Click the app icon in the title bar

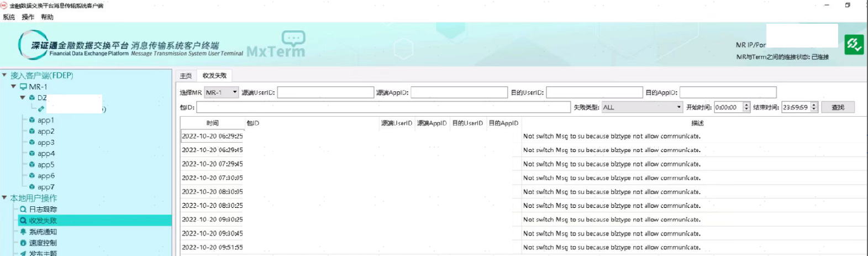(x=4, y=6)
